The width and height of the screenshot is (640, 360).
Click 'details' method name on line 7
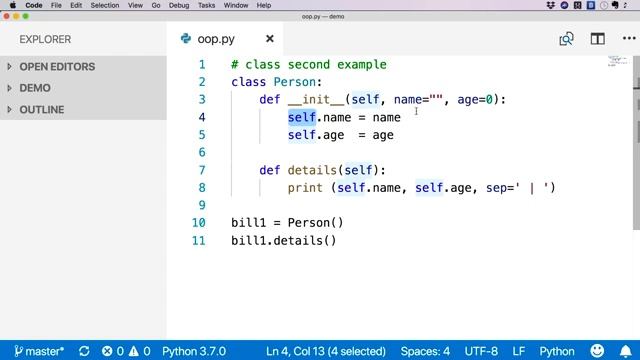click(x=312, y=170)
